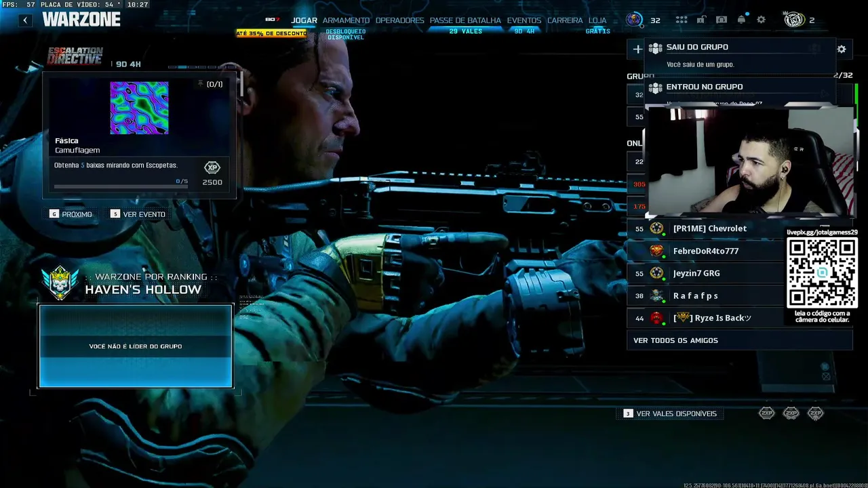Viewport: 868px width, 488px height.
Task: Click the last 2XP token icon
Action: [x=816, y=413]
